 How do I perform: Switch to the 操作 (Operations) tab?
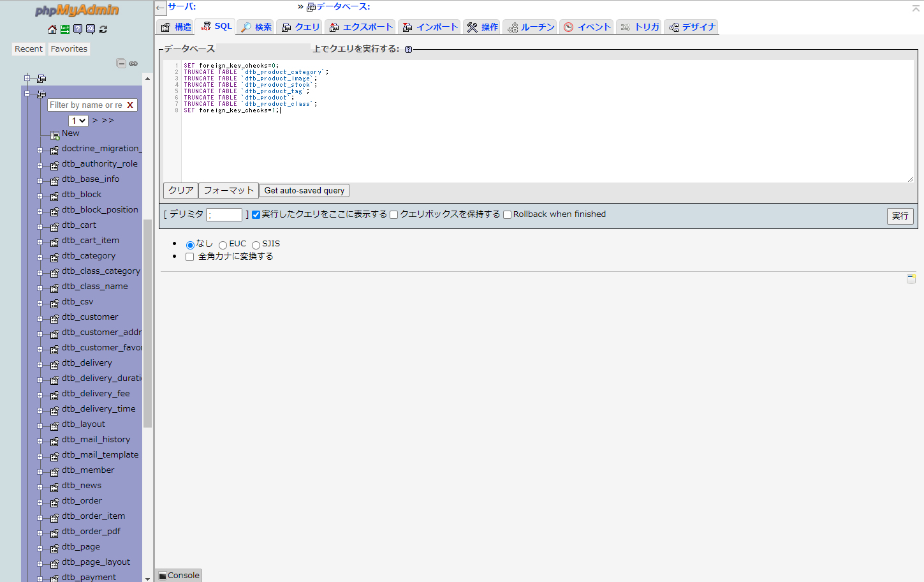[482, 27]
